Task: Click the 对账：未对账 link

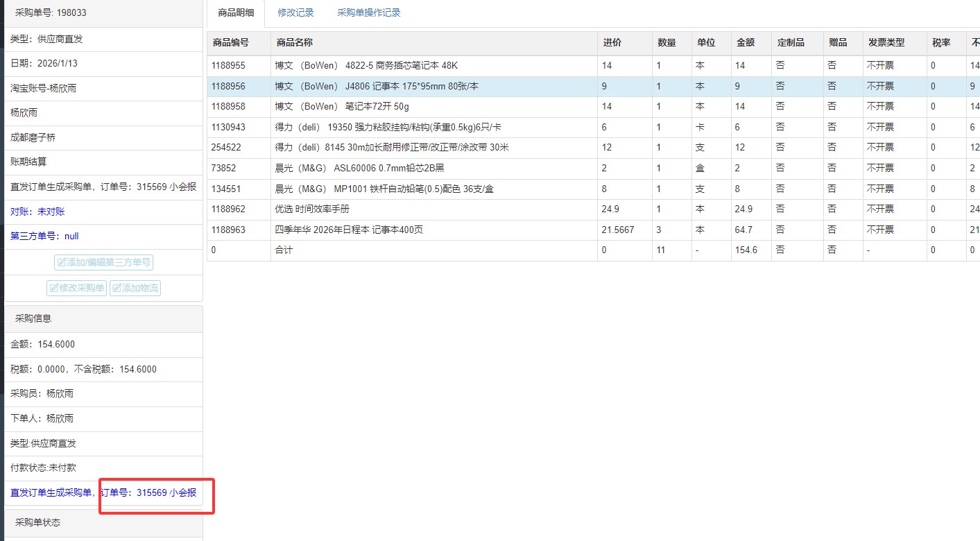Action: tap(37, 212)
